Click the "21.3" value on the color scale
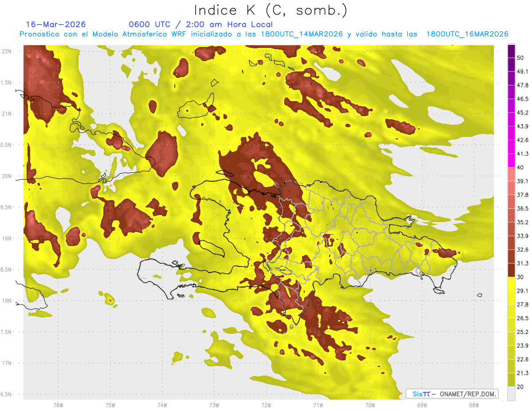Image resolution: width=532 pixels, height=411 pixels. pyautogui.click(x=522, y=373)
